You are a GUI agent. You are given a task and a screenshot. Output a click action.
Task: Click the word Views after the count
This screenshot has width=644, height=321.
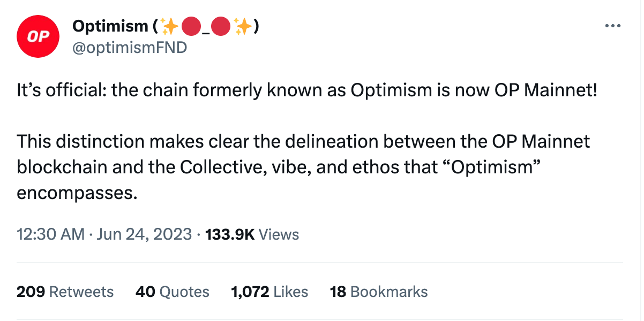[279, 234]
